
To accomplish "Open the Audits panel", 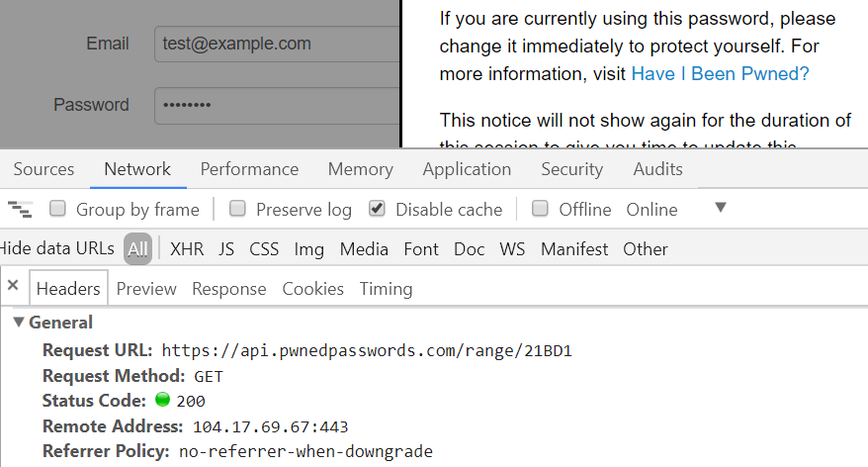I will tap(657, 169).
